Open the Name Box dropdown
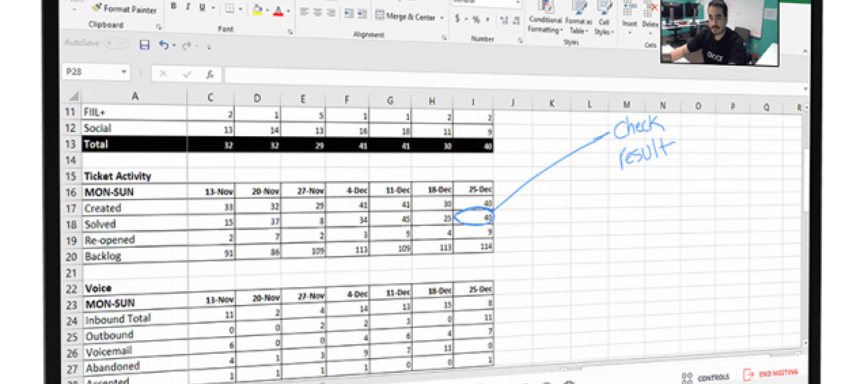Image resolution: width=868 pixels, height=384 pixels. click(x=123, y=72)
